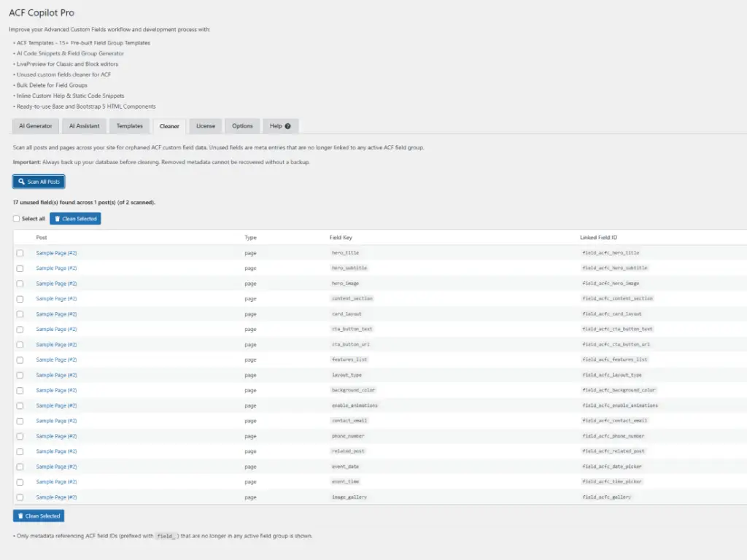Click the ACF Copilot Pro heading

pyautogui.click(x=42, y=13)
